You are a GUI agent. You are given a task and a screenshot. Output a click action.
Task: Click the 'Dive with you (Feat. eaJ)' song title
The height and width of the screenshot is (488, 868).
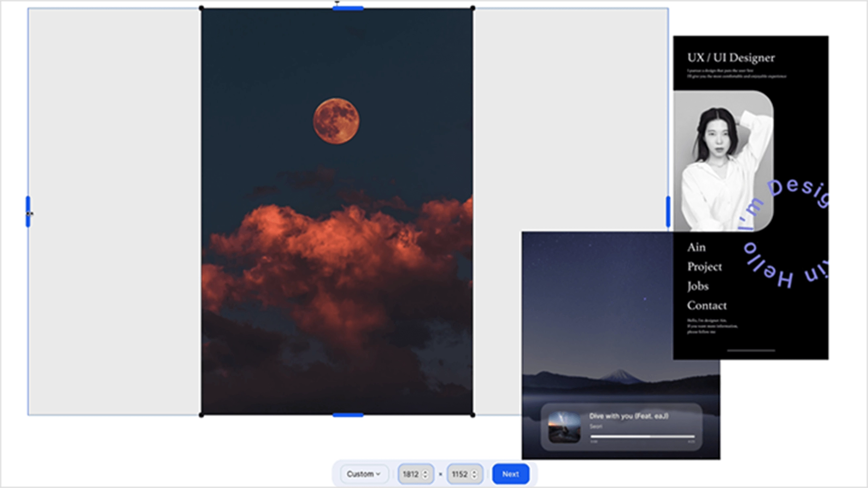[628, 416]
